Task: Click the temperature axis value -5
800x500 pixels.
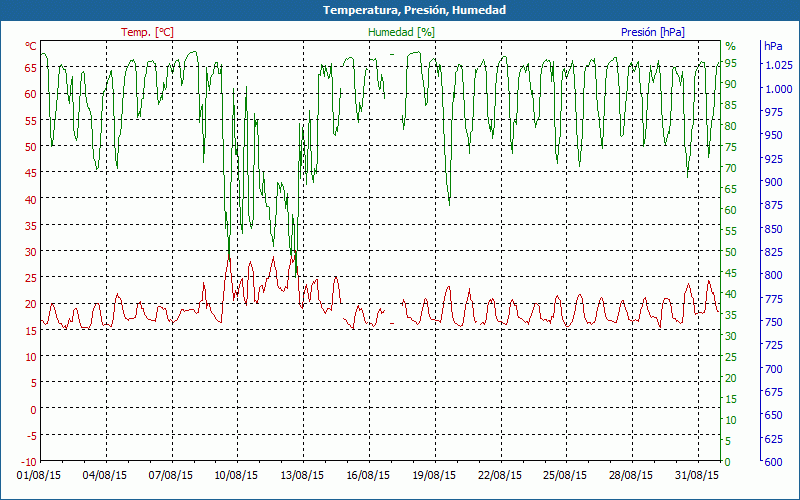Action: (x=31, y=436)
